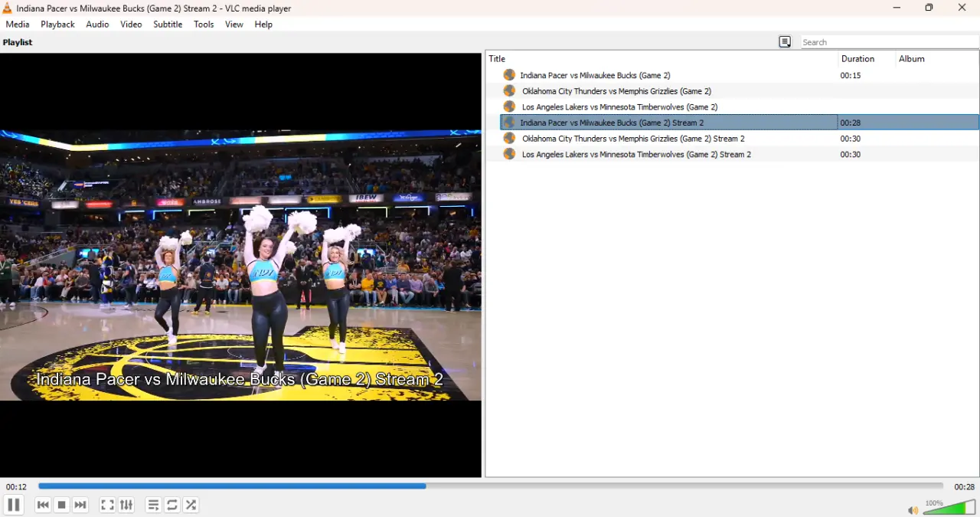Close the VLC media player window
980x517 pixels.
coord(962,8)
